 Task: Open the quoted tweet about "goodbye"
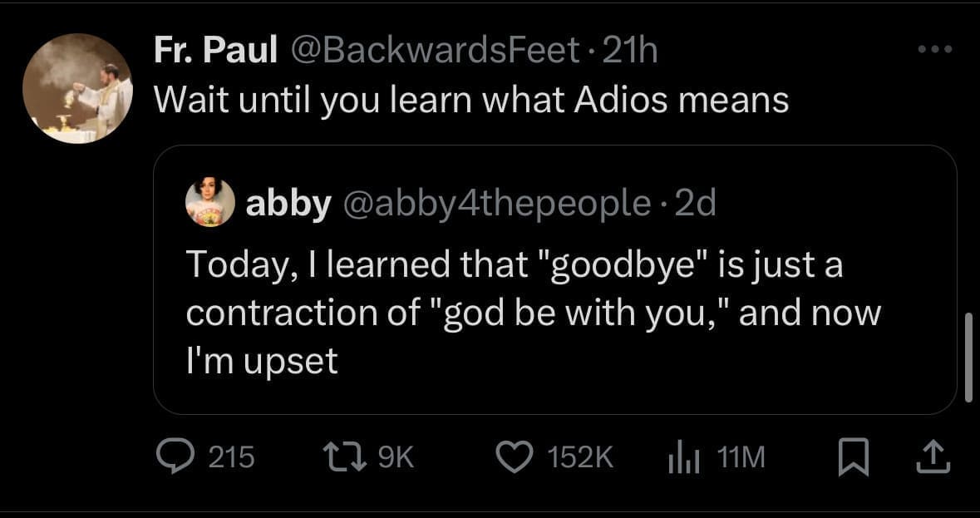coord(532,313)
